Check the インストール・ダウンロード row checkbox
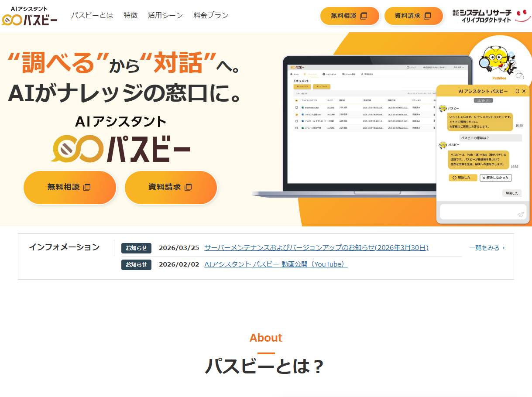This screenshot has height=397, width=532. [296, 121]
